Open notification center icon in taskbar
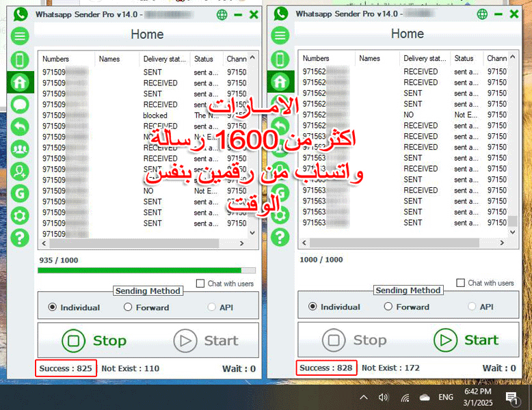 (511, 398)
